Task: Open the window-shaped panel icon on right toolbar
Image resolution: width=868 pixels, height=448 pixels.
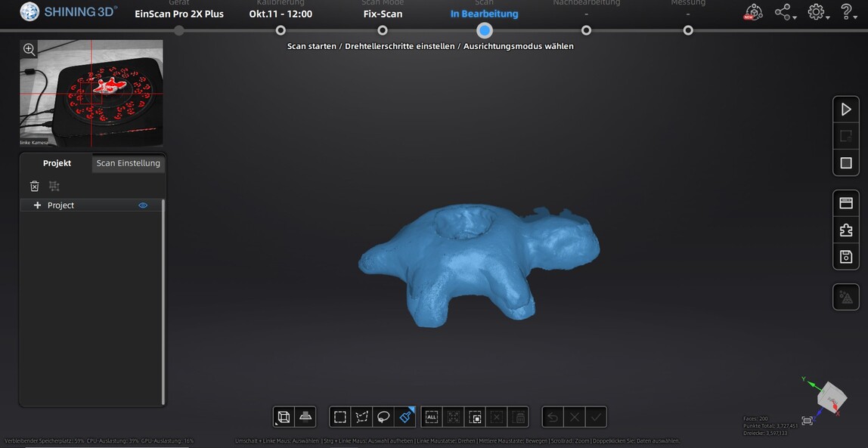Action: 846,203
